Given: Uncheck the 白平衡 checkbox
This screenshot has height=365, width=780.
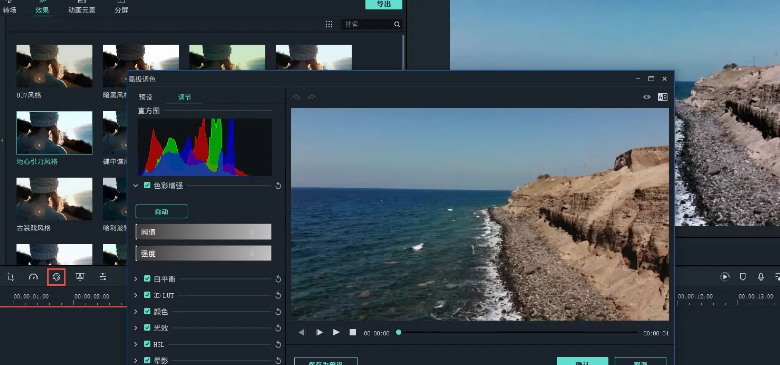Looking at the screenshot, I should pos(147,278).
